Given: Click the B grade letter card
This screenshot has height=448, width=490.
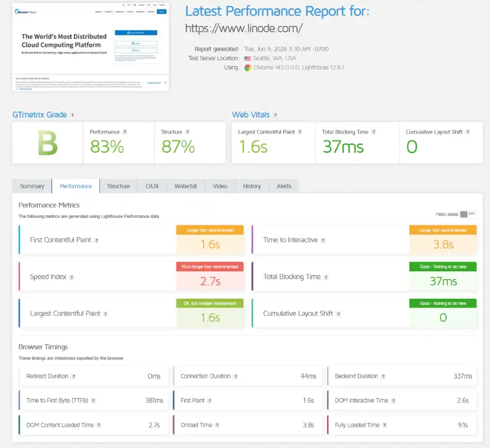Looking at the screenshot, I should click(48, 143).
